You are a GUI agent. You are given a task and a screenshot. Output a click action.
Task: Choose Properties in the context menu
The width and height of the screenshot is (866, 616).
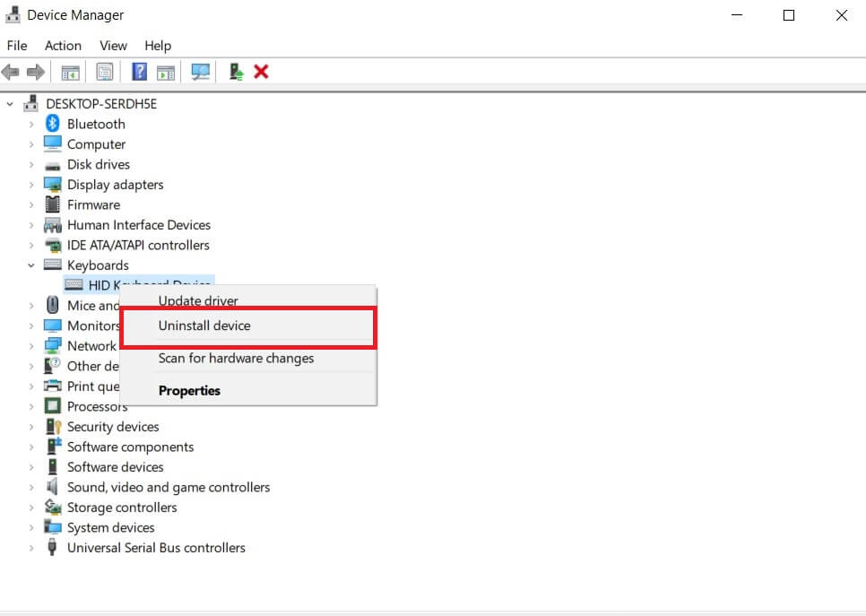[x=248, y=390]
